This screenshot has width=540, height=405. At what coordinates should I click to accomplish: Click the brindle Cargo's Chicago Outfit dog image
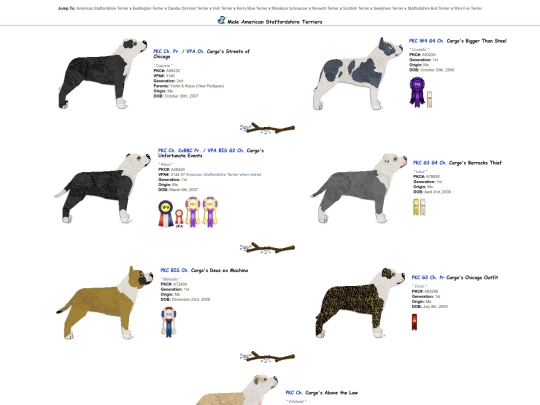click(360, 303)
